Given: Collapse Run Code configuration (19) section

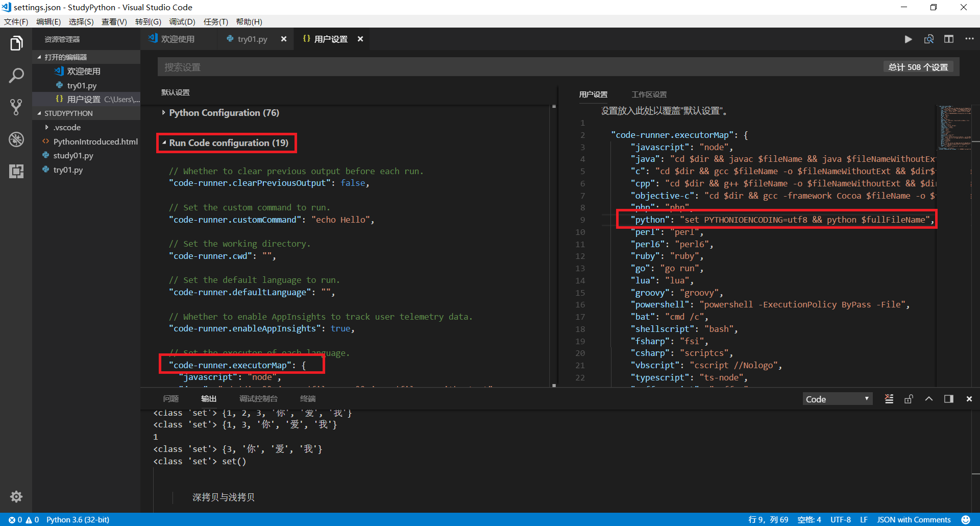Looking at the screenshot, I should [x=228, y=143].
